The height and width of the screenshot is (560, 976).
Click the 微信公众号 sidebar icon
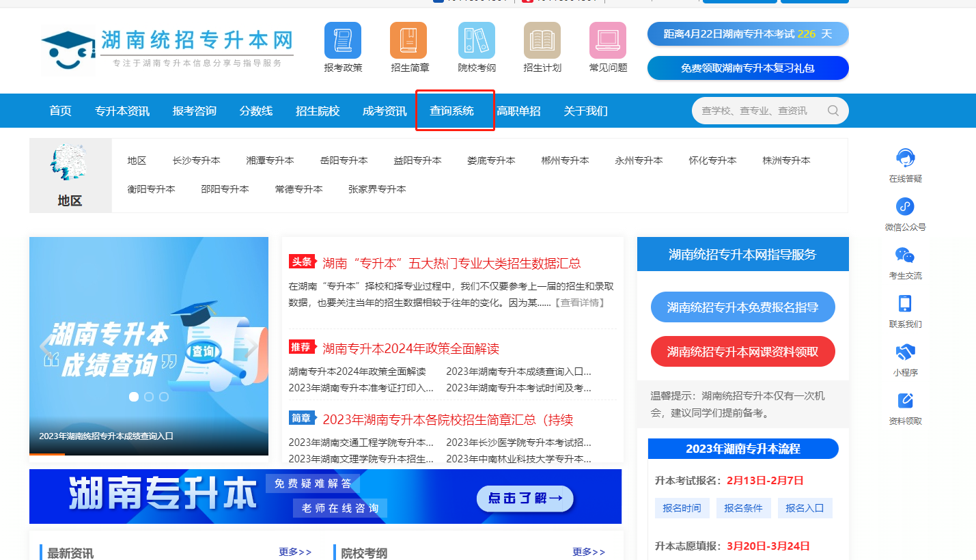tap(905, 207)
